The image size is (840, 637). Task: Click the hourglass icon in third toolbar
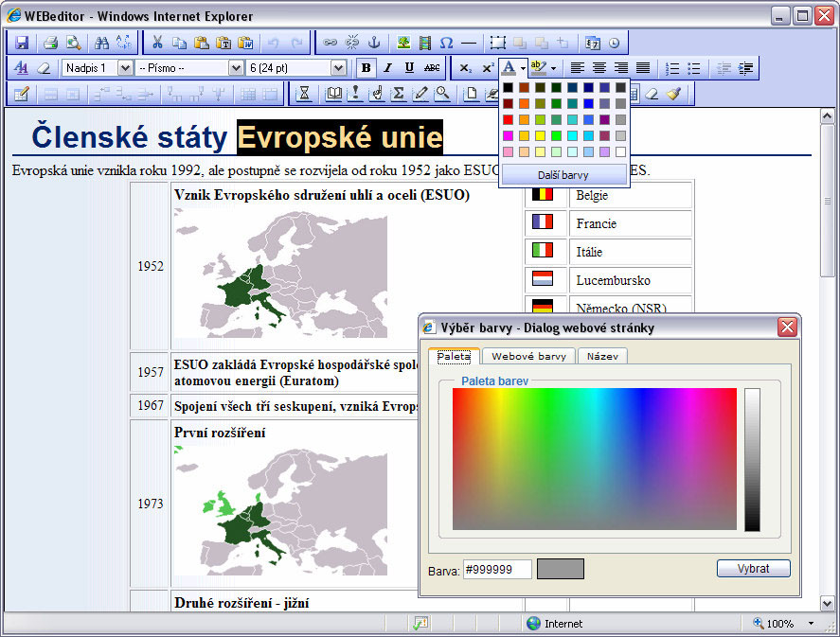point(304,95)
